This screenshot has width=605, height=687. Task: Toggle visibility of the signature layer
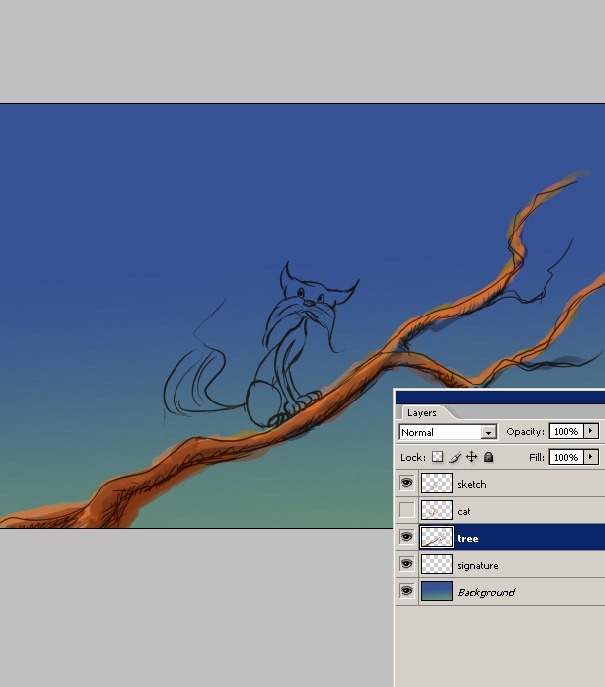coord(406,564)
